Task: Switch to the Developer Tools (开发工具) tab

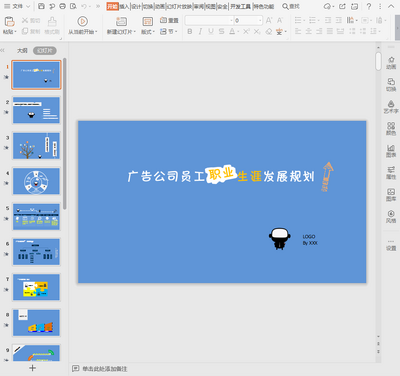Action: 240,6
